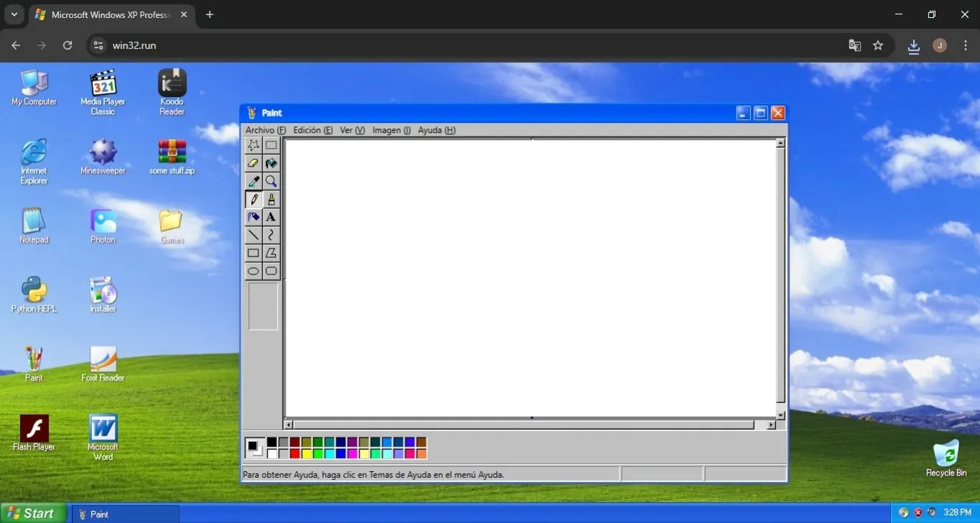Click the canvas vertical scrollbar up arrow
980x523 pixels.
pyautogui.click(x=780, y=143)
